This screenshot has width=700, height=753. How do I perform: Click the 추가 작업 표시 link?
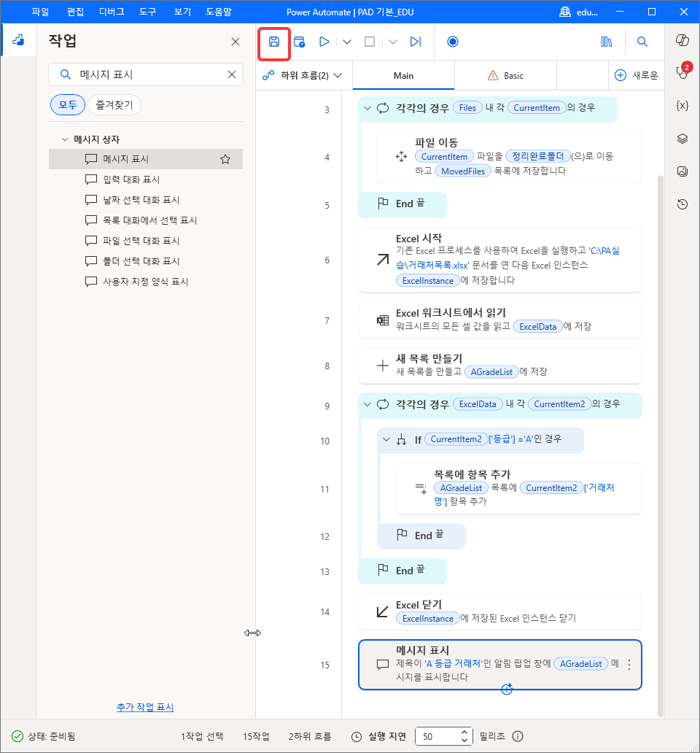[145, 707]
